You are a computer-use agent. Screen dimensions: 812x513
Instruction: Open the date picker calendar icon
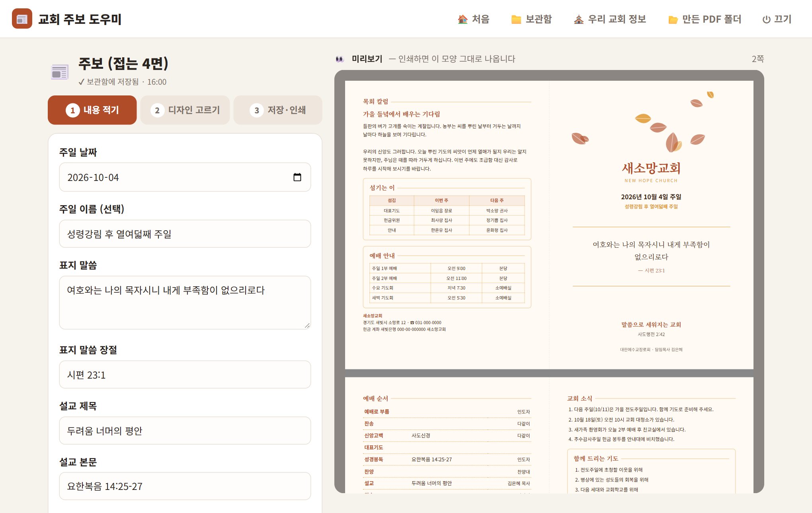point(297,177)
